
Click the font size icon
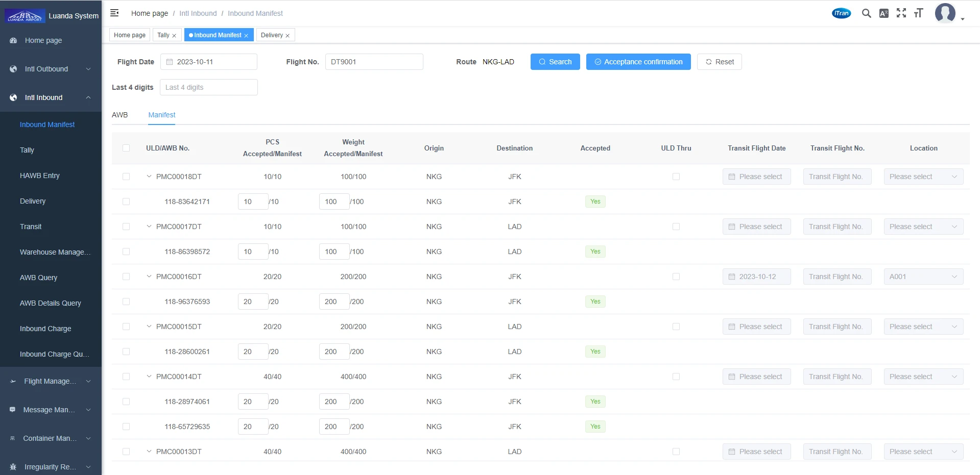(919, 13)
